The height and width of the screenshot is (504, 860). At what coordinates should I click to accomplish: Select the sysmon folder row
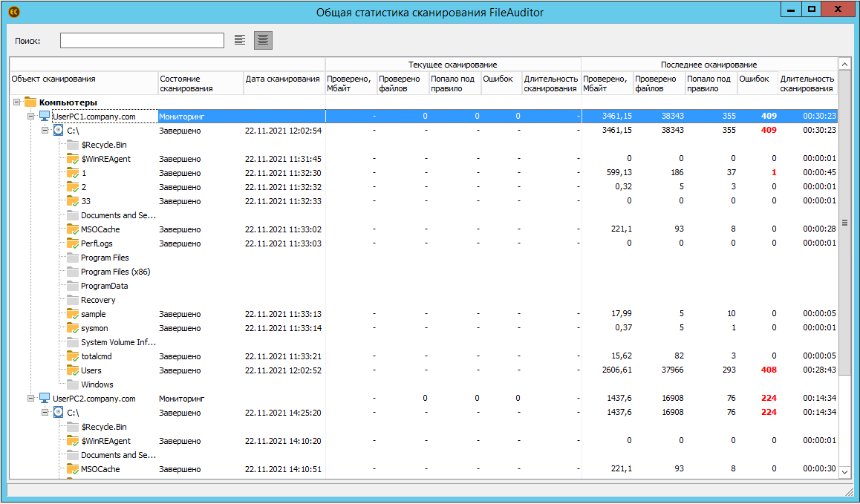94,329
